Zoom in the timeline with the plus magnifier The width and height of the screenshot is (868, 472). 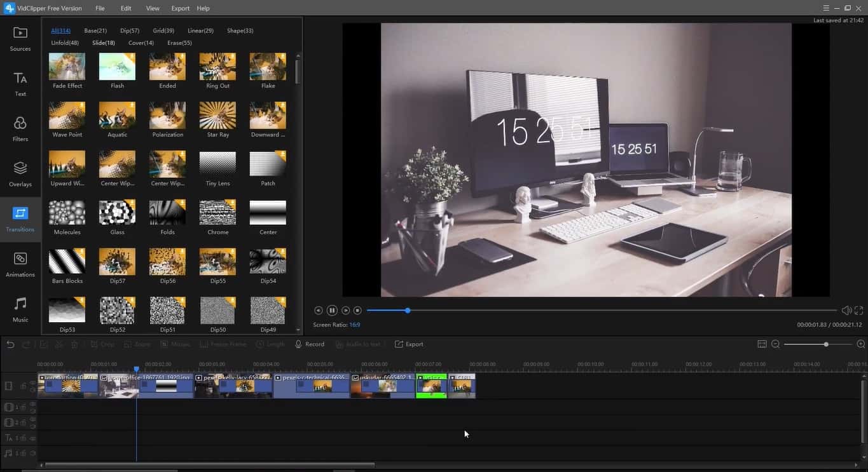(861, 344)
